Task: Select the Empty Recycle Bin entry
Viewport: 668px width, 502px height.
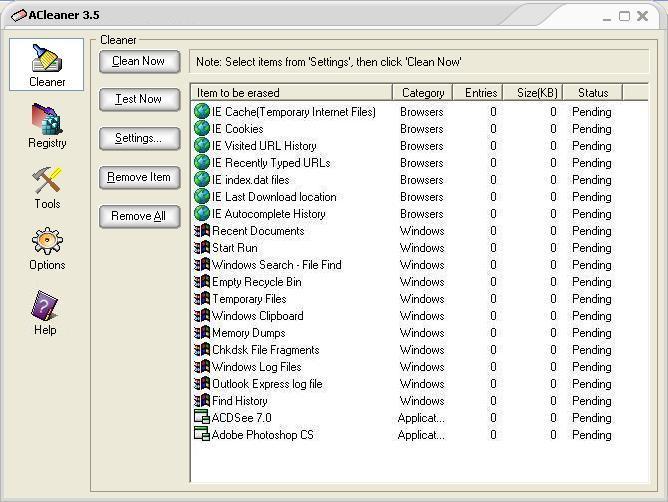Action: [256, 282]
